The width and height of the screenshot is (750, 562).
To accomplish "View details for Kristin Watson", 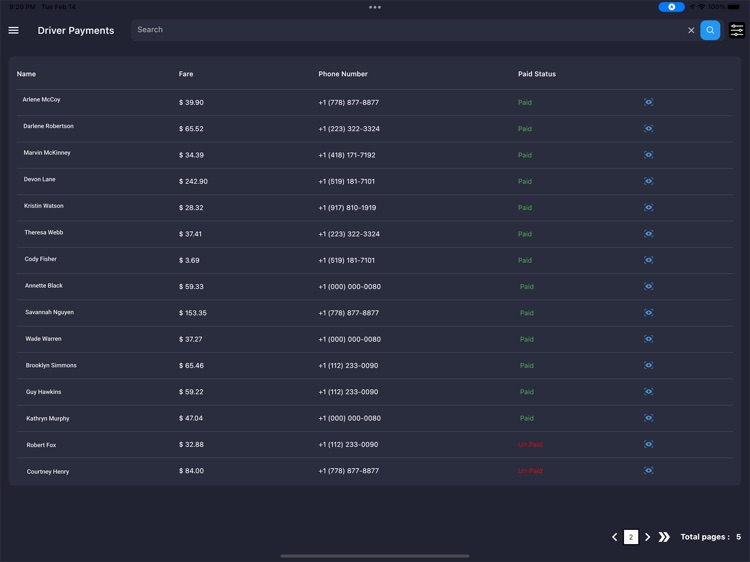I will 648,207.
